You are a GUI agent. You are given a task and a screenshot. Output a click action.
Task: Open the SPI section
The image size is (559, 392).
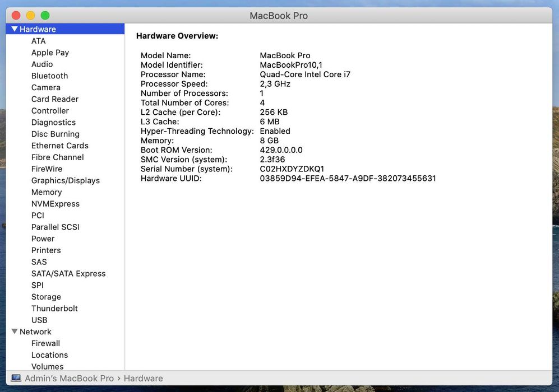click(x=38, y=285)
